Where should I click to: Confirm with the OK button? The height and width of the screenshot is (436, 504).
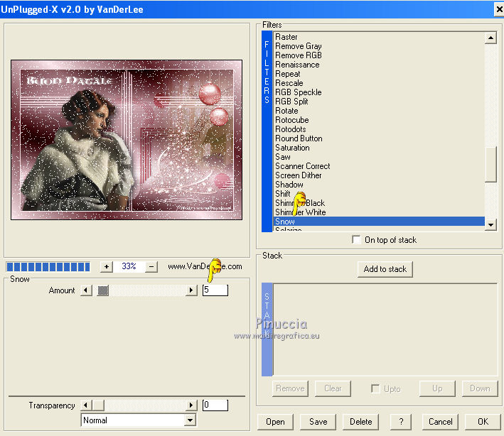click(483, 422)
